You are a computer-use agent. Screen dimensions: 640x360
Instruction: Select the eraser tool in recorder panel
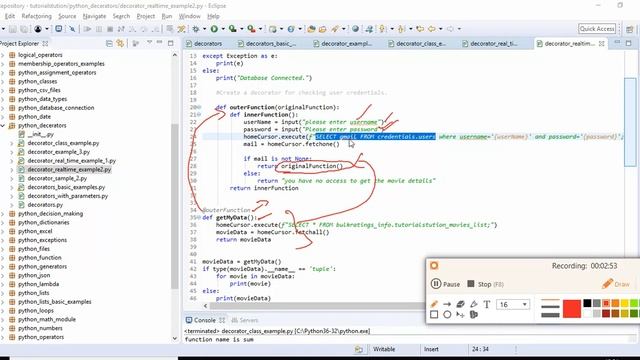(460, 304)
